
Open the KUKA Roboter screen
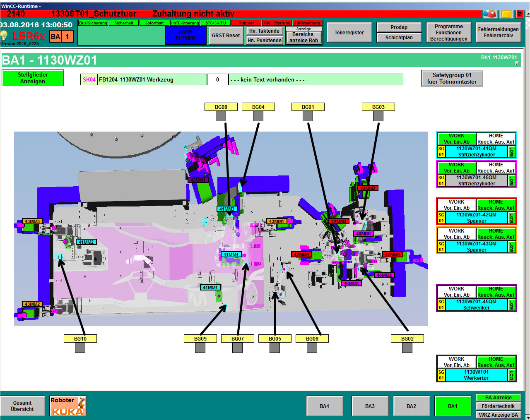[x=68, y=406]
